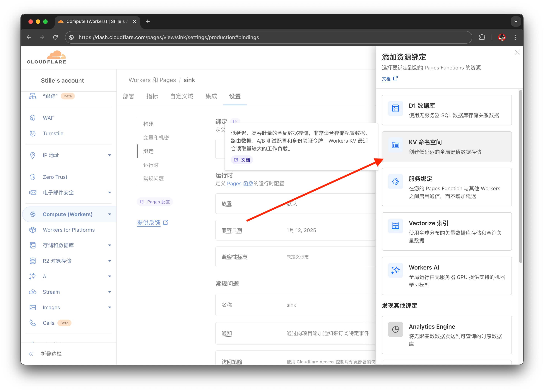Switch to the 集成 tab
This screenshot has height=392, width=544.
tap(211, 96)
